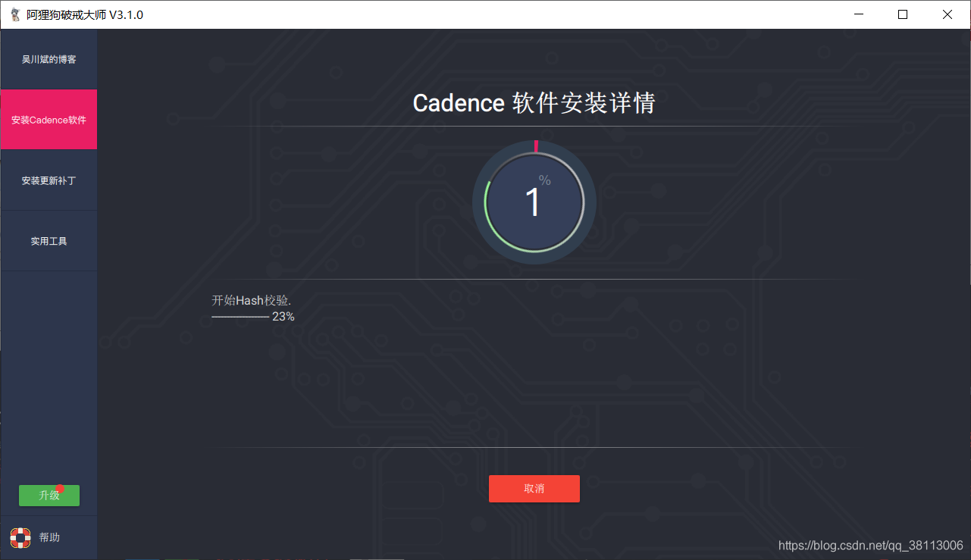
Task: Open the 安装更新补丁 sidebar tab
Action: (x=49, y=180)
